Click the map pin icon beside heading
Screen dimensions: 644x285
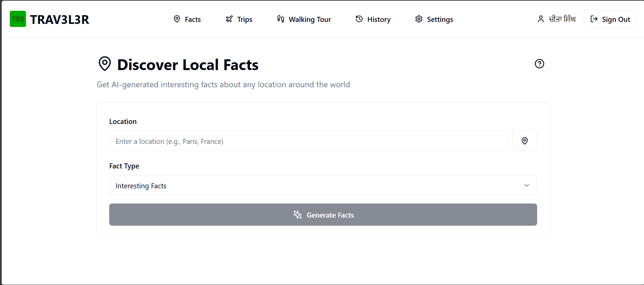(x=105, y=64)
